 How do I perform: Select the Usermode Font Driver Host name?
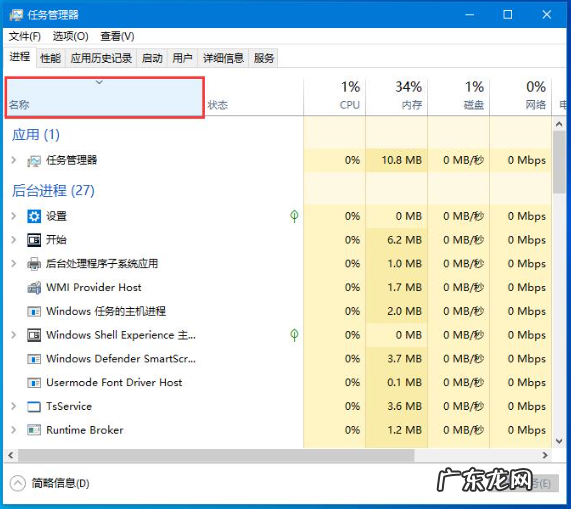coord(114,383)
